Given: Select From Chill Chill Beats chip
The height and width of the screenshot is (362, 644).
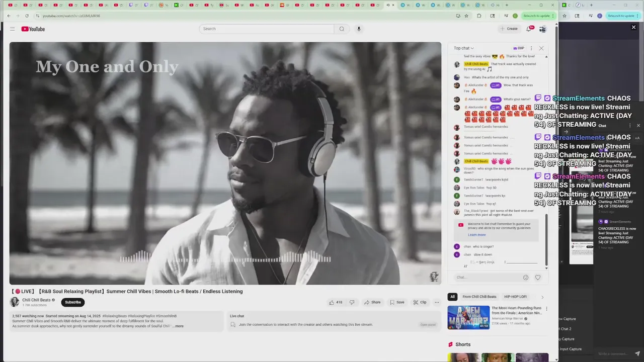Looking at the screenshot, I should pyautogui.click(x=479, y=297).
